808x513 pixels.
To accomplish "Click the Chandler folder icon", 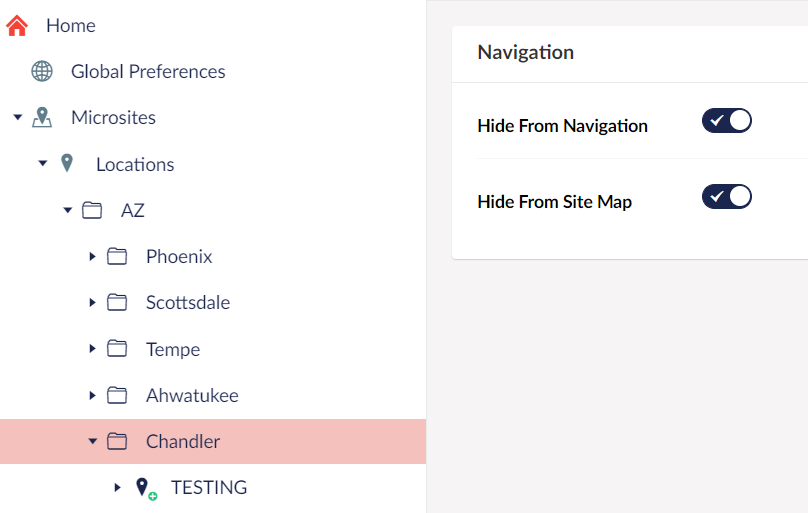I will (x=117, y=441).
